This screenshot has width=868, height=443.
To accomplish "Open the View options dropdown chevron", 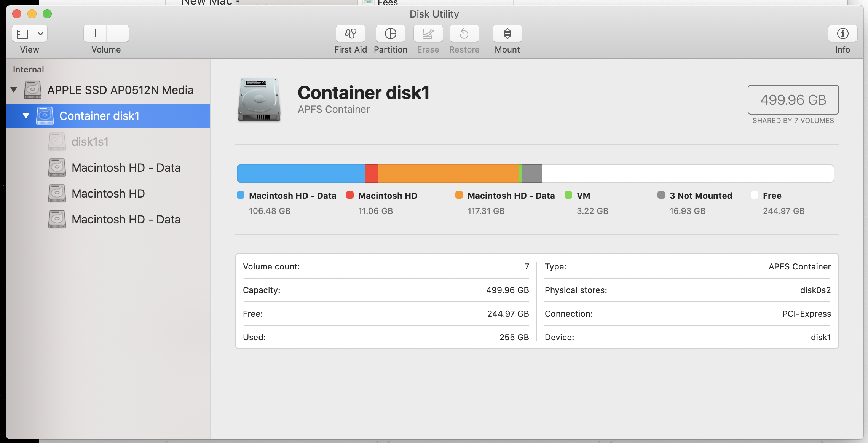I will [x=39, y=33].
